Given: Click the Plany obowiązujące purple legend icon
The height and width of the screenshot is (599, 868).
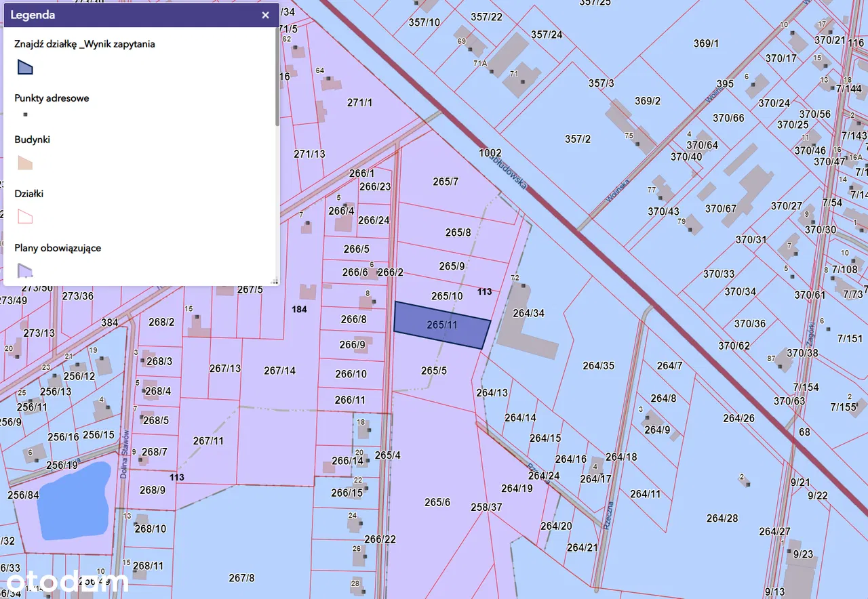Looking at the screenshot, I should 24,271.
